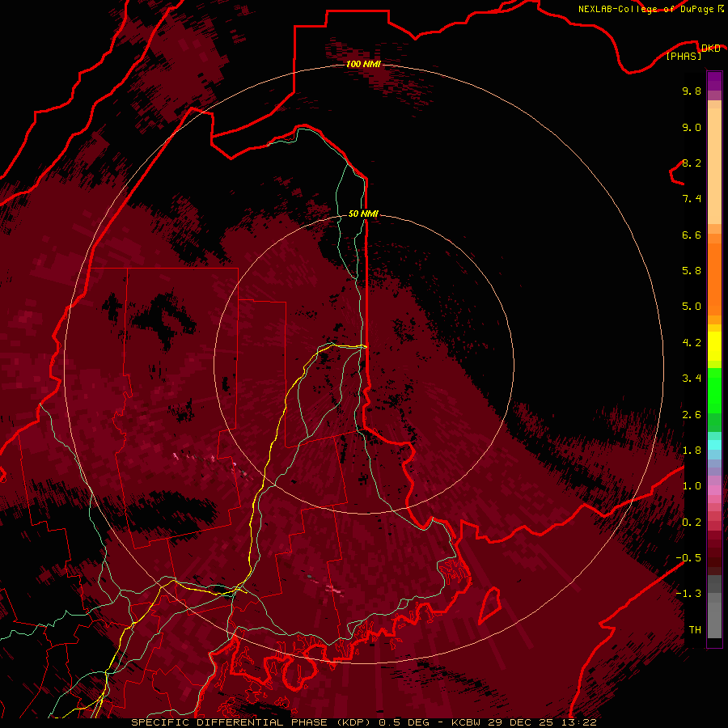Click the TH threshold label
The height and width of the screenshot is (728, 728).
[x=695, y=630]
